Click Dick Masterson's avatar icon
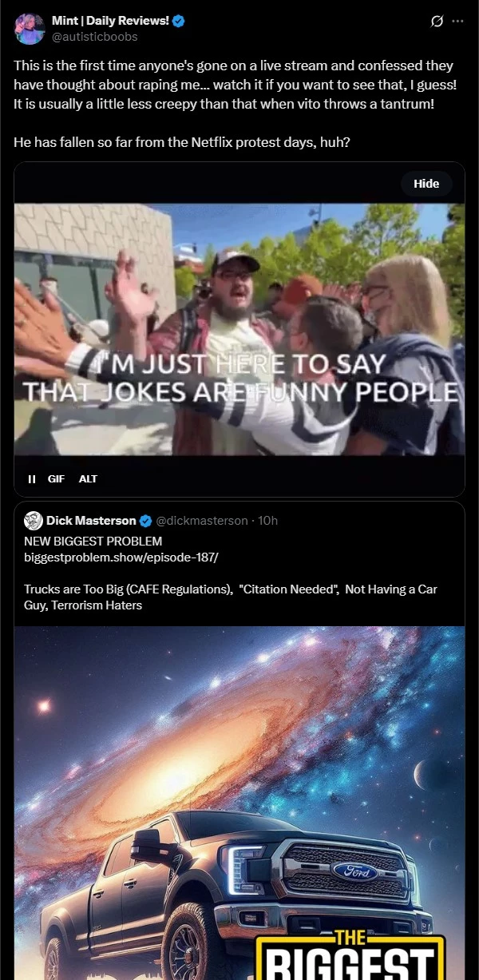The height and width of the screenshot is (980, 479). pos(33,521)
